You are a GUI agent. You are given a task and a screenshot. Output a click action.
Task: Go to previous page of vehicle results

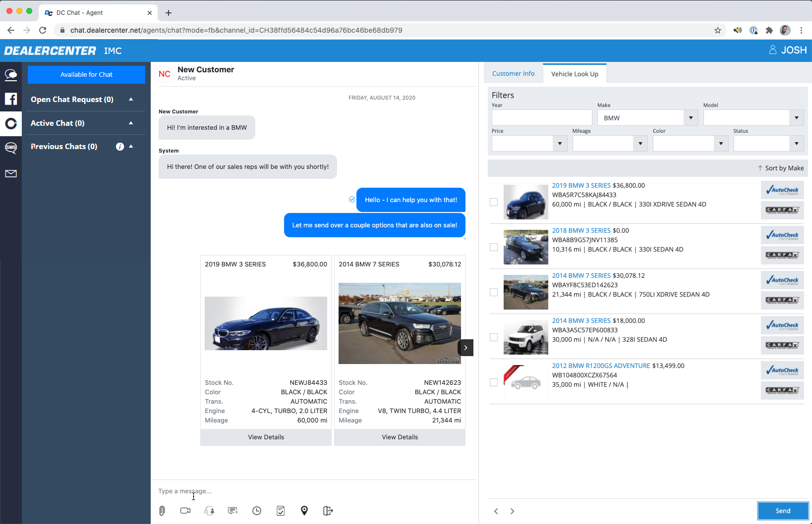coord(496,511)
